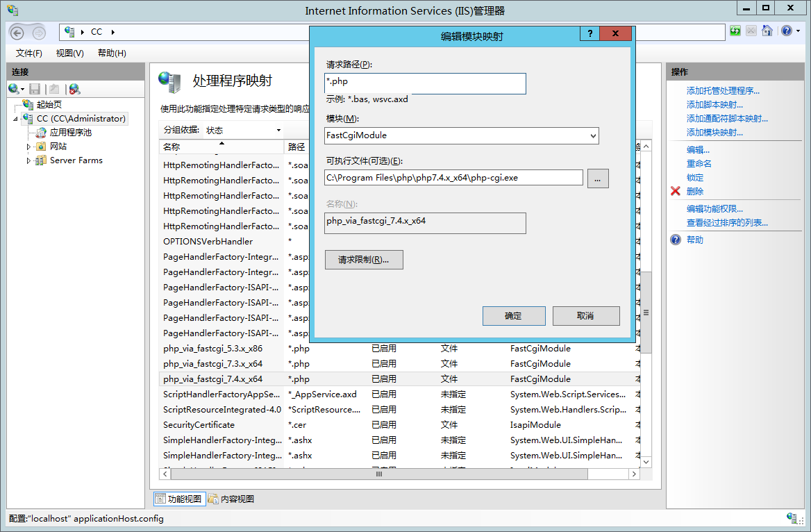Click Add Script Map (添加脚本映射) link

click(x=714, y=105)
